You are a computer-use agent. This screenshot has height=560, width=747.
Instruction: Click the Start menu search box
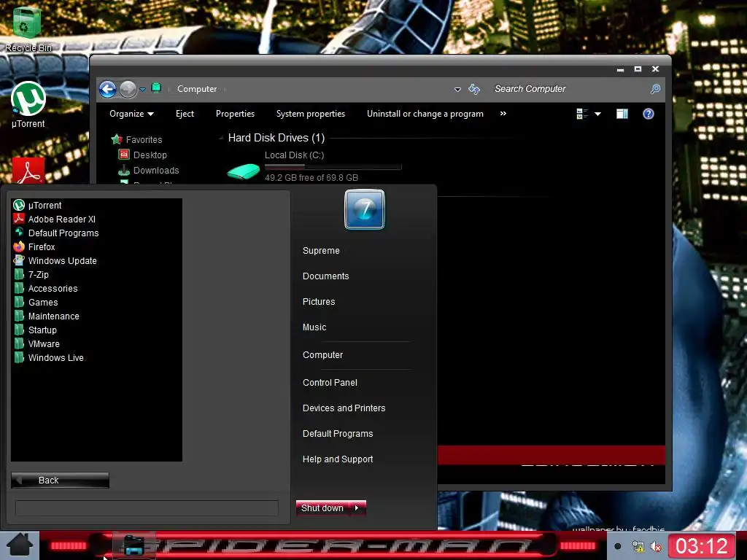point(147,508)
